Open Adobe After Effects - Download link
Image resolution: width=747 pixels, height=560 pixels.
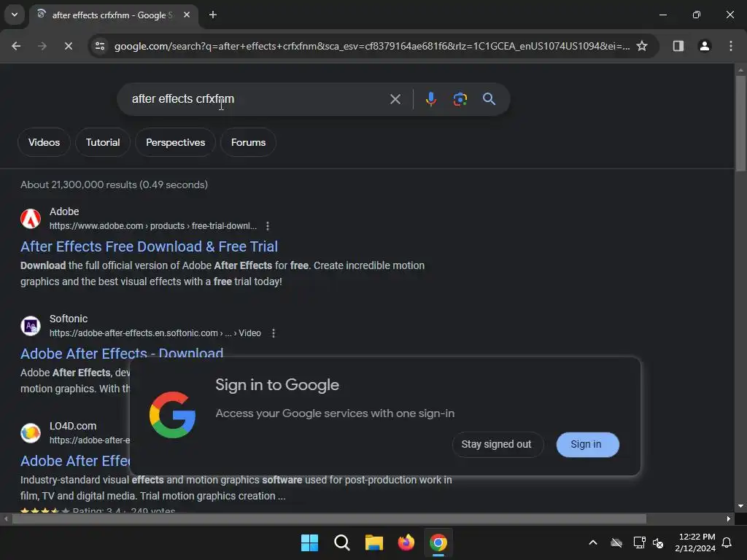(x=122, y=353)
